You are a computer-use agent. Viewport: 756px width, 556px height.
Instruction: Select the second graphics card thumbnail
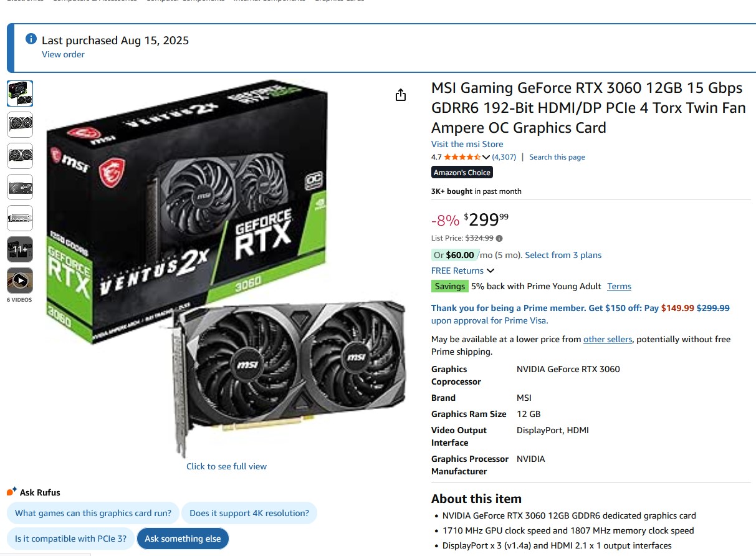[20, 125]
